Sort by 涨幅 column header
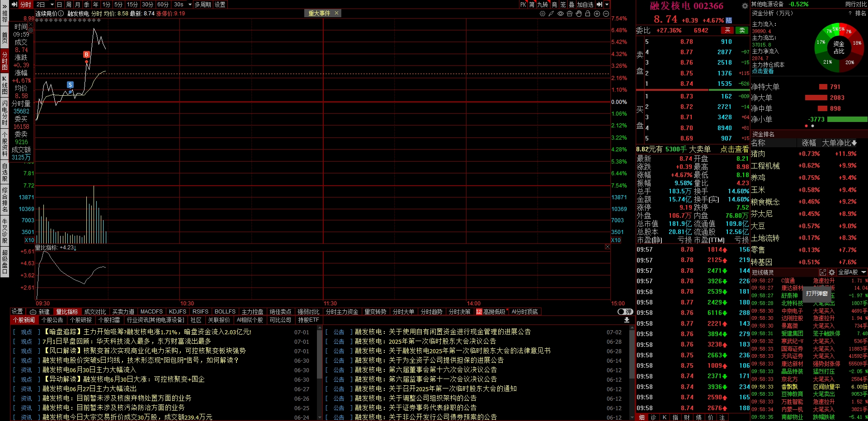Screen dimensions: 868x421 point(809,143)
